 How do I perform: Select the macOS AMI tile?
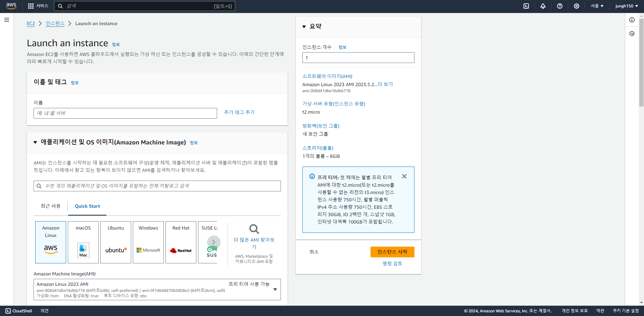[83, 242]
